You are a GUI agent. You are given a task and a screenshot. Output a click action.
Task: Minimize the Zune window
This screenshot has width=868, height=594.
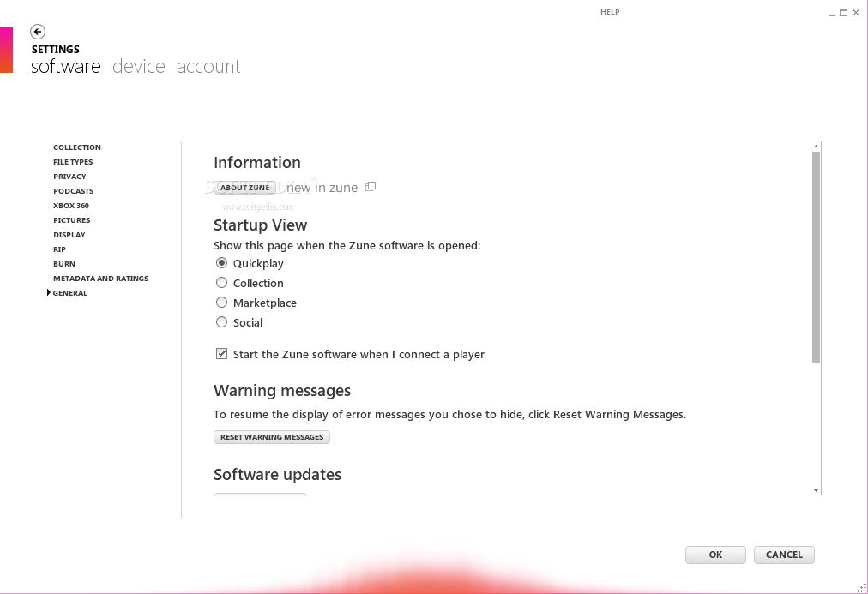(x=831, y=13)
